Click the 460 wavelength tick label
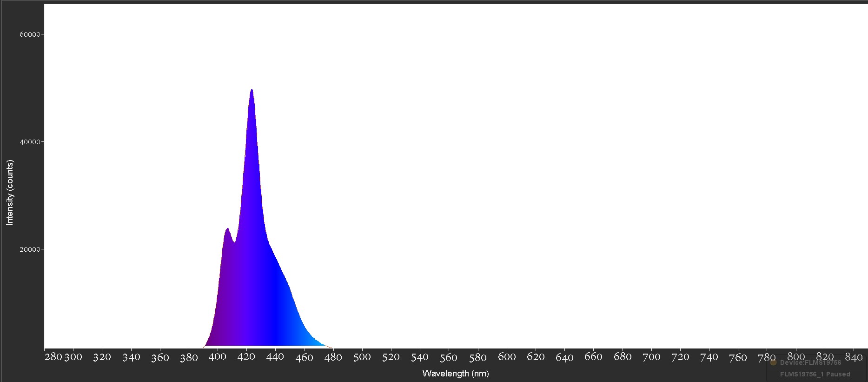This screenshot has height=382, width=868. 305,357
